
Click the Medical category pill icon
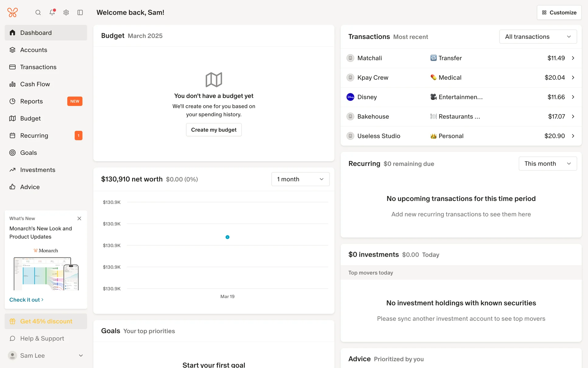click(433, 78)
